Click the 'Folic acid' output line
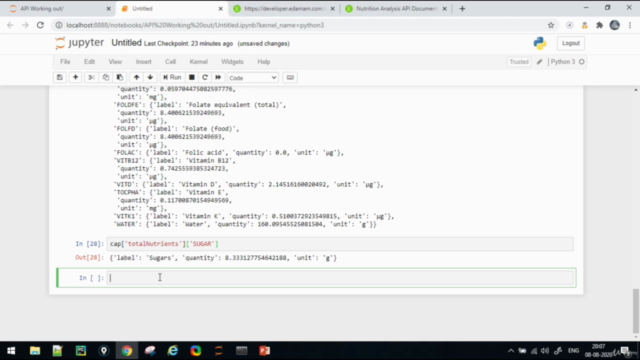 click(x=228, y=153)
